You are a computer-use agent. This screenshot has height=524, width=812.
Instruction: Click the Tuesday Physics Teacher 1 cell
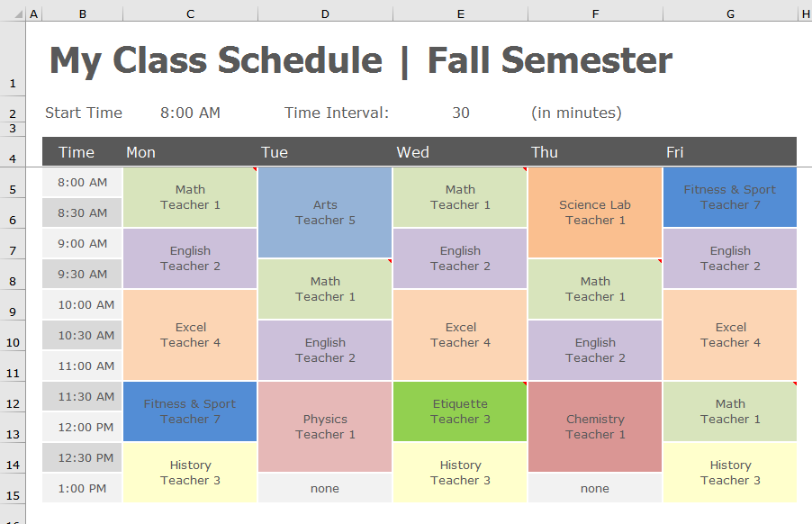coord(325,427)
